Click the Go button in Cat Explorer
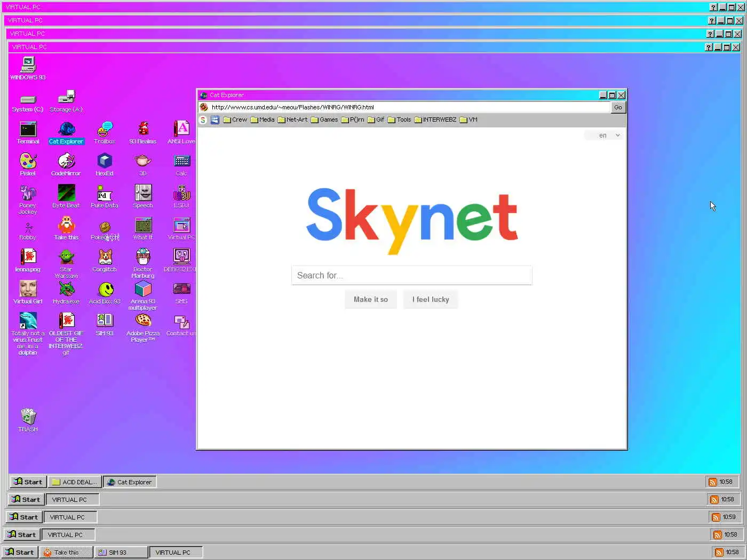This screenshot has height=560, width=747. [618, 107]
